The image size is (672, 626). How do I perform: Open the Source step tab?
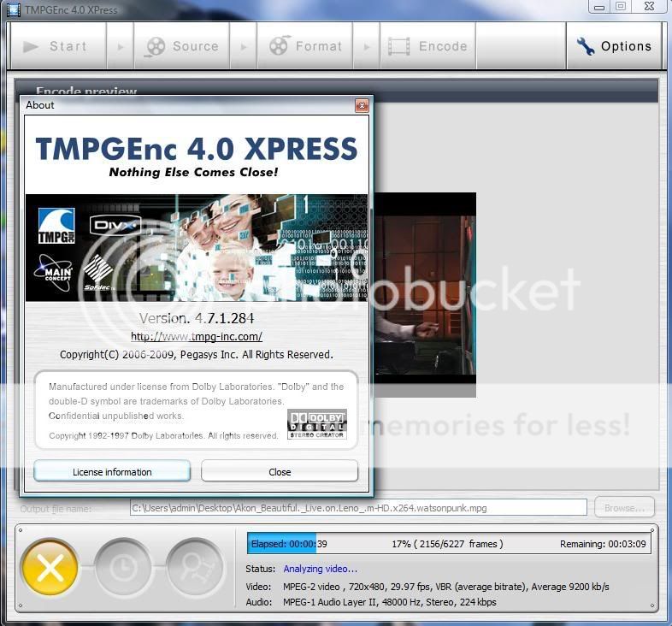coord(182,46)
